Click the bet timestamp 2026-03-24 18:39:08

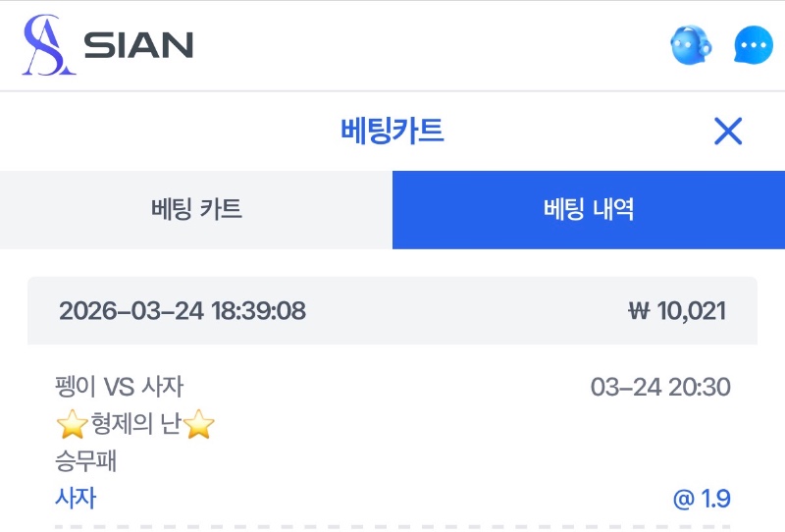[x=183, y=311]
